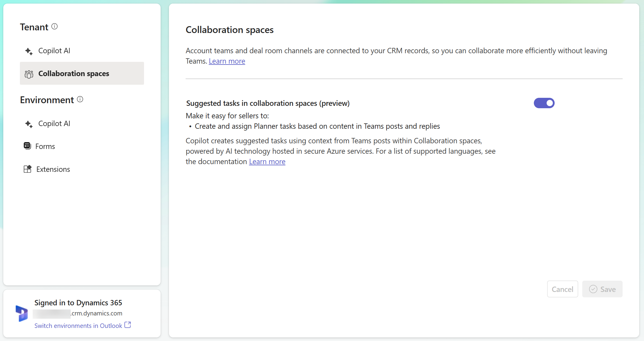Click Learn more link in Copilot section

[267, 161]
